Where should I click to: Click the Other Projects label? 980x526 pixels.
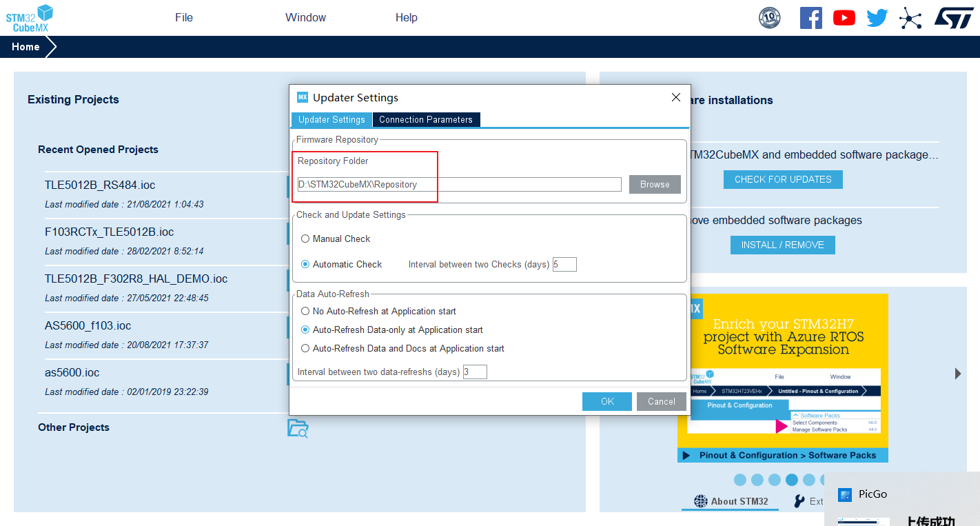point(74,427)
